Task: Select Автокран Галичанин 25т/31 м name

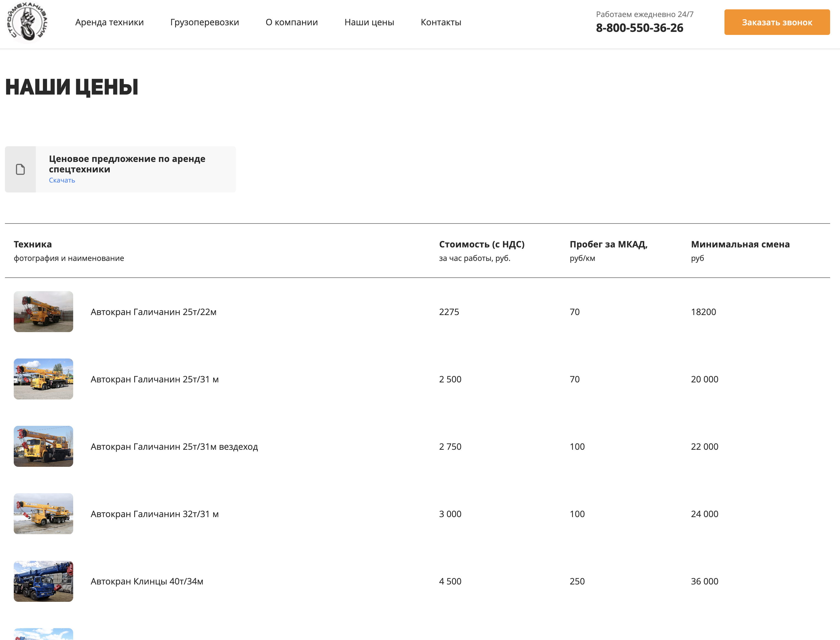Action: pyautogui.click(x=155, y=379)
